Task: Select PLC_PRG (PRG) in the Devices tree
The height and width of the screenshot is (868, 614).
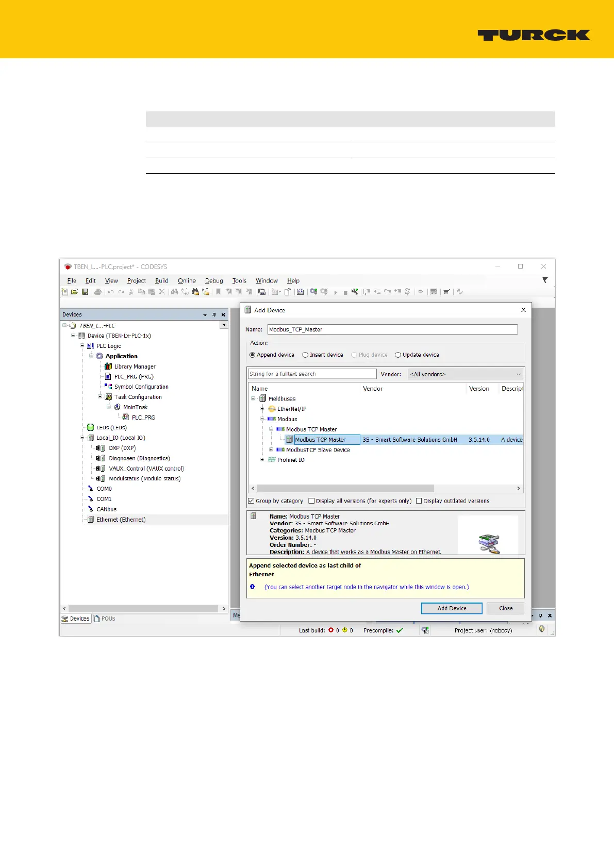Action: pos(134,377)
